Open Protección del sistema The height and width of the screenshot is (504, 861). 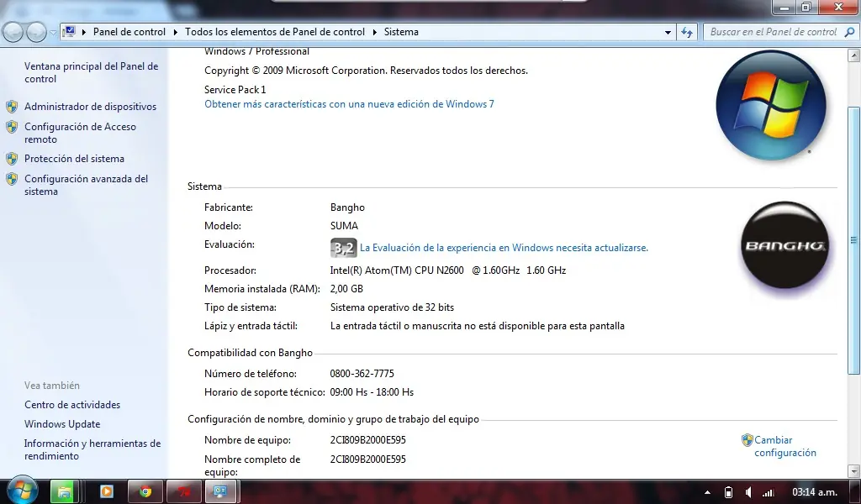74,159
